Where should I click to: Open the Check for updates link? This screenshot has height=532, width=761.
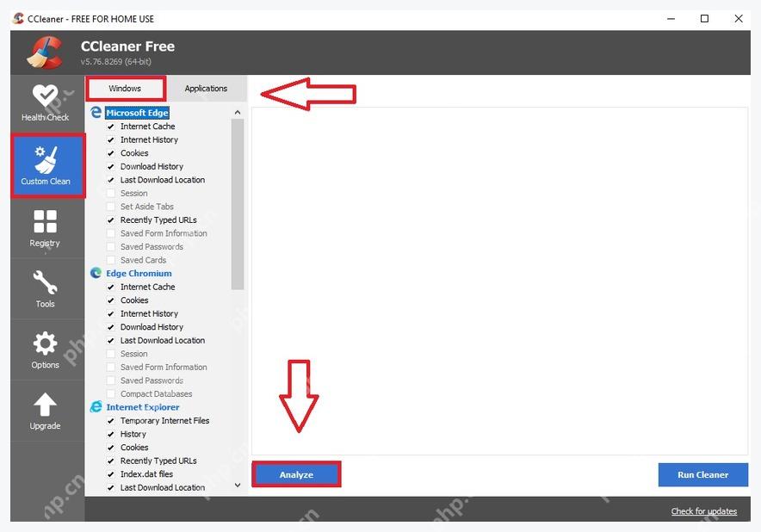(703, 511)
